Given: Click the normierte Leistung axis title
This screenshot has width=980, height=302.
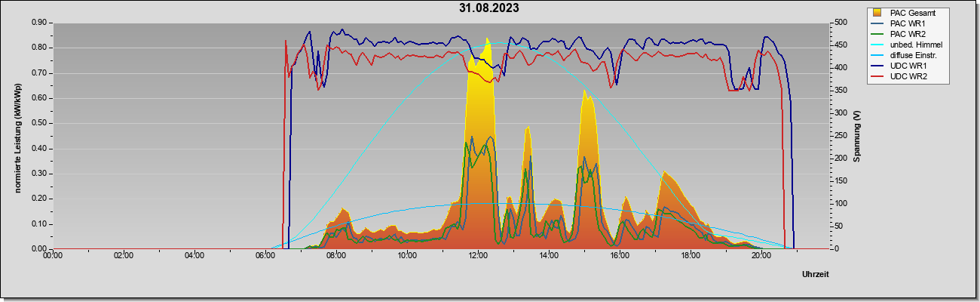Looking at the screenshot, I should [17, 136].
